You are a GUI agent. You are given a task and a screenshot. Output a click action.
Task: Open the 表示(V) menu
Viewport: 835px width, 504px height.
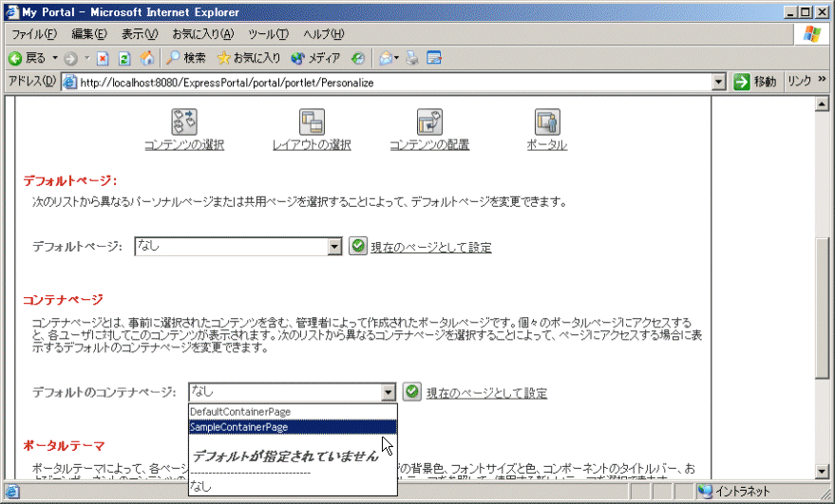(140, 34)
